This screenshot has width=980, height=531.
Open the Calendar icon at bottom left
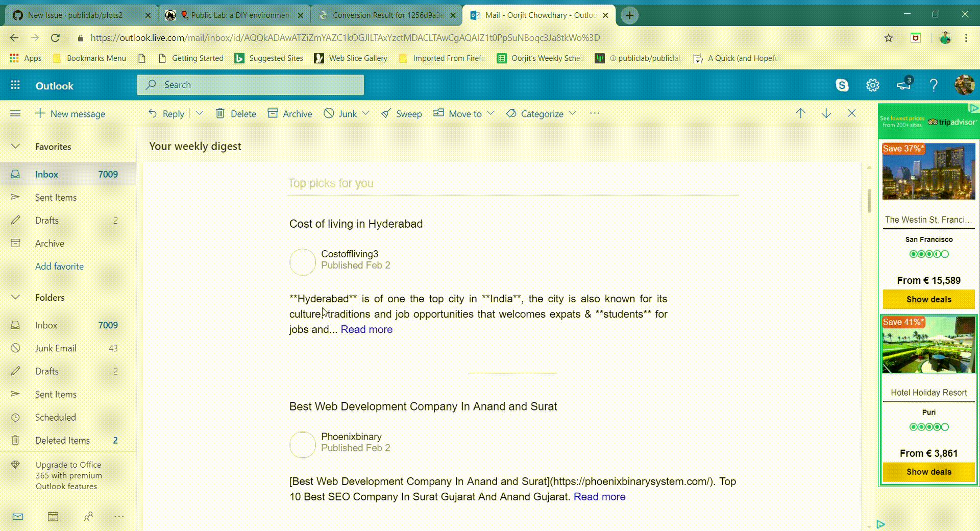53,517
